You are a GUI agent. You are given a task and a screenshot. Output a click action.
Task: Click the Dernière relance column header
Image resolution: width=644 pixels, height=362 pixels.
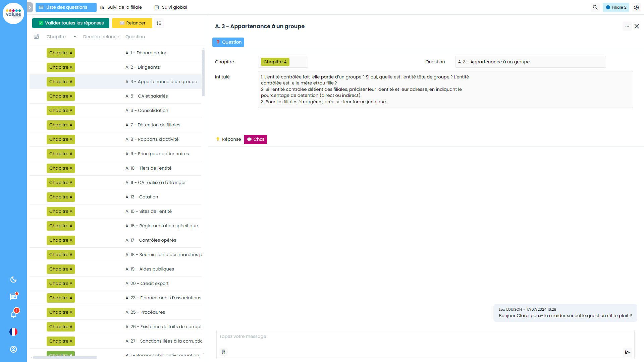(101, 37)
